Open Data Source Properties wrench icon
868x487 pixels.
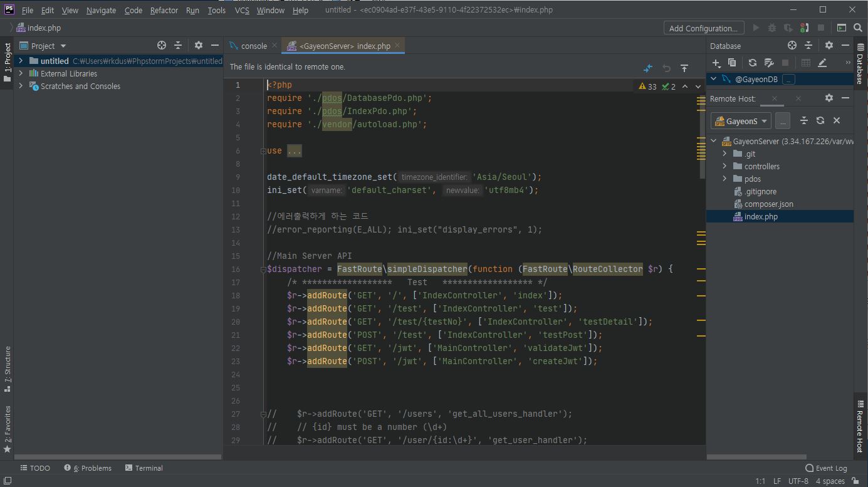pyautogui.click(x=769, y=63)
